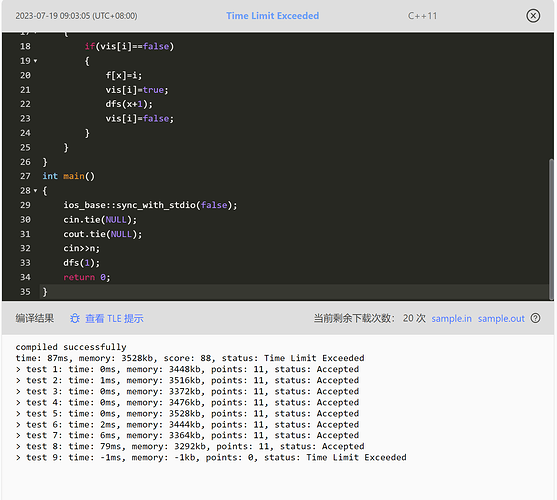Collapse the code block at line 19
Viewport: 557px width, 500px height.
[x=35, y=61]
